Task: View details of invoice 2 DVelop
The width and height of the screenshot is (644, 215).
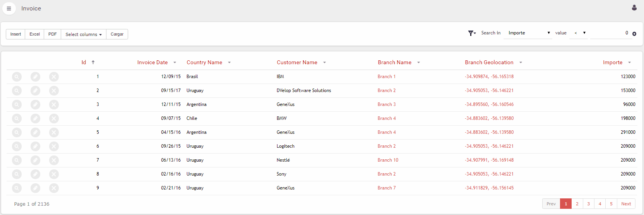Action: (17, 90)
